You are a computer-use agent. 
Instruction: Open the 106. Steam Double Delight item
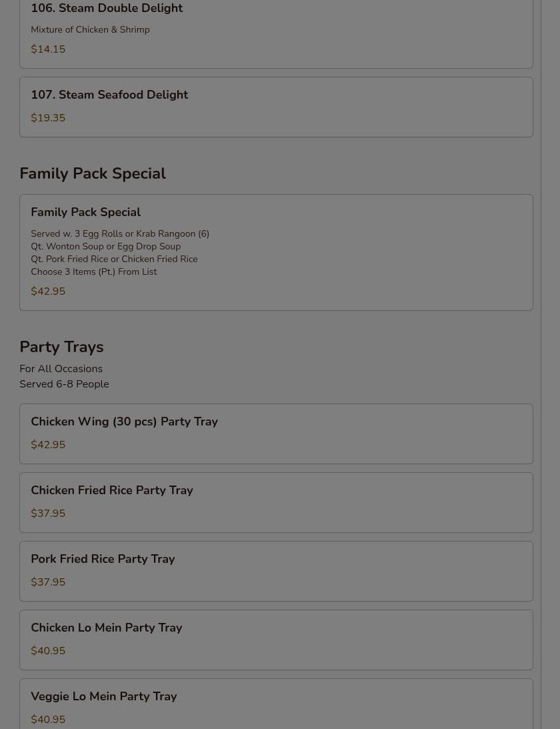(107, 9)
